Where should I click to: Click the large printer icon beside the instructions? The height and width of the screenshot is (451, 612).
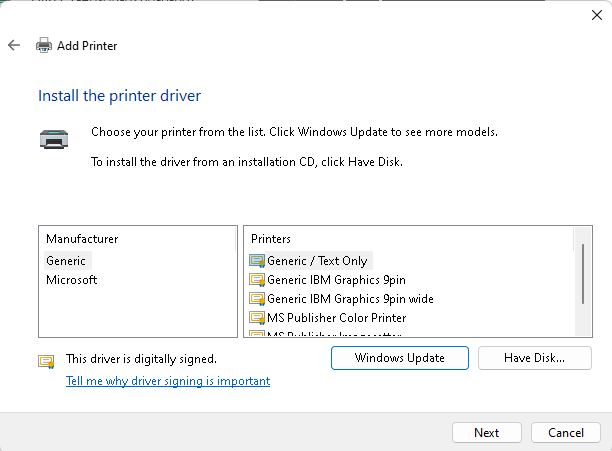[x=53, y=139]
